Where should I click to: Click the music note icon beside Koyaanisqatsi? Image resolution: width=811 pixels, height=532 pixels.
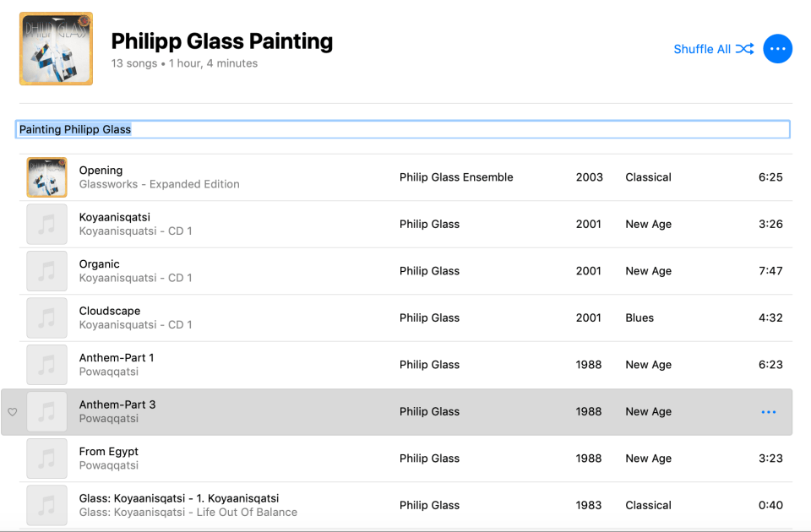pos(46,224)
